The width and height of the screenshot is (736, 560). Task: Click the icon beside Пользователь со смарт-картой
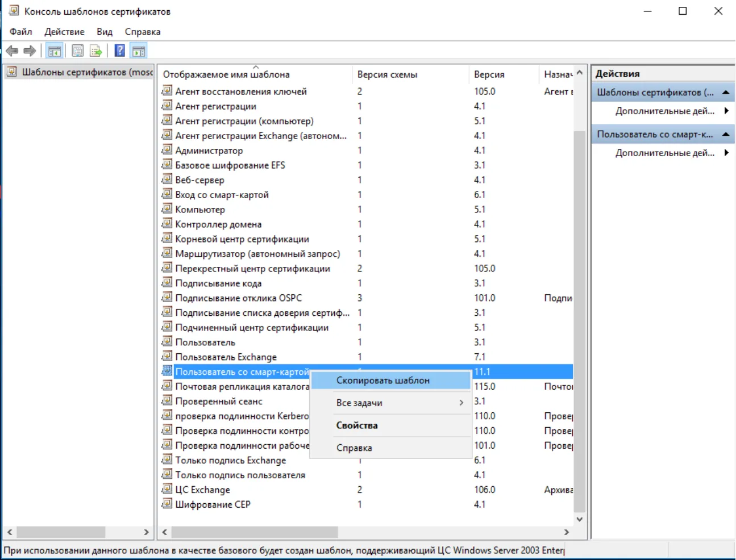(167, 371)
